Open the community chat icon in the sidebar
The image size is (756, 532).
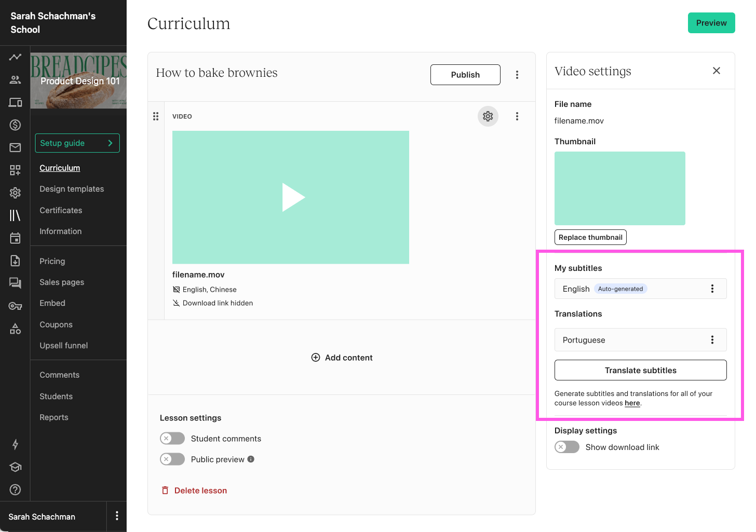[15, 283]
